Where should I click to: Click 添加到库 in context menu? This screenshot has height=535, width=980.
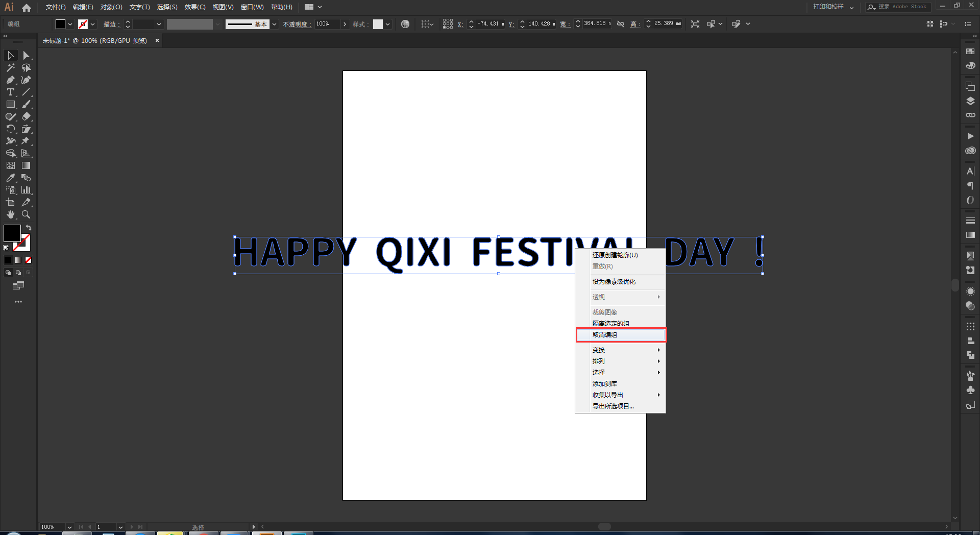click(x=620, y=384)
